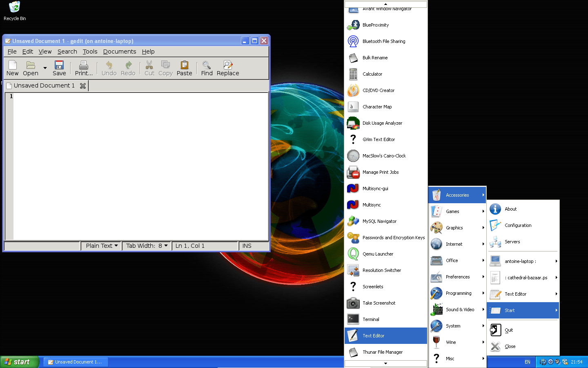Open the volume control in the system tray
This screenshot has height=368, width=588.
[557, 361]
